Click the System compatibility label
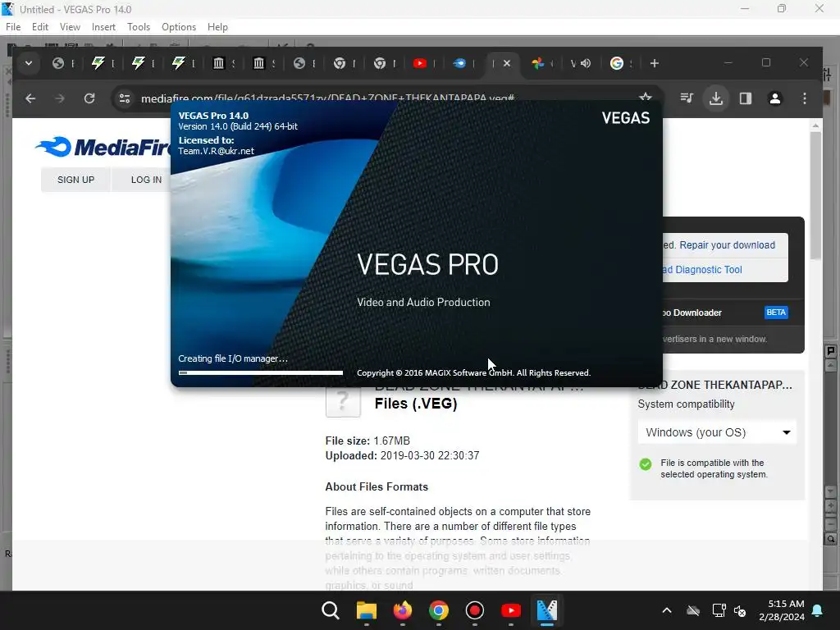 tap(686, 404)
